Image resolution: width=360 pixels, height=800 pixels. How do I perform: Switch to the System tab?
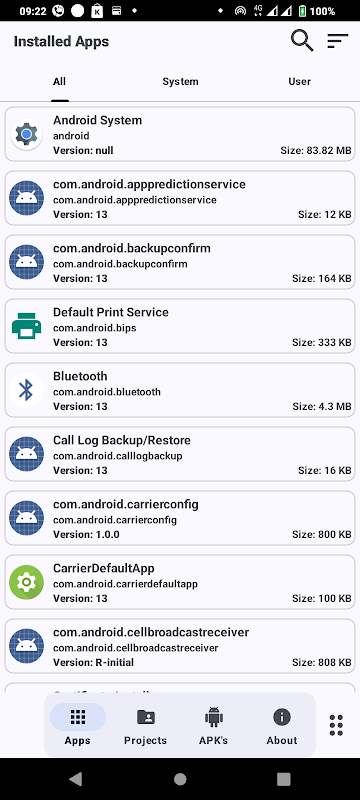click(181, 82)
